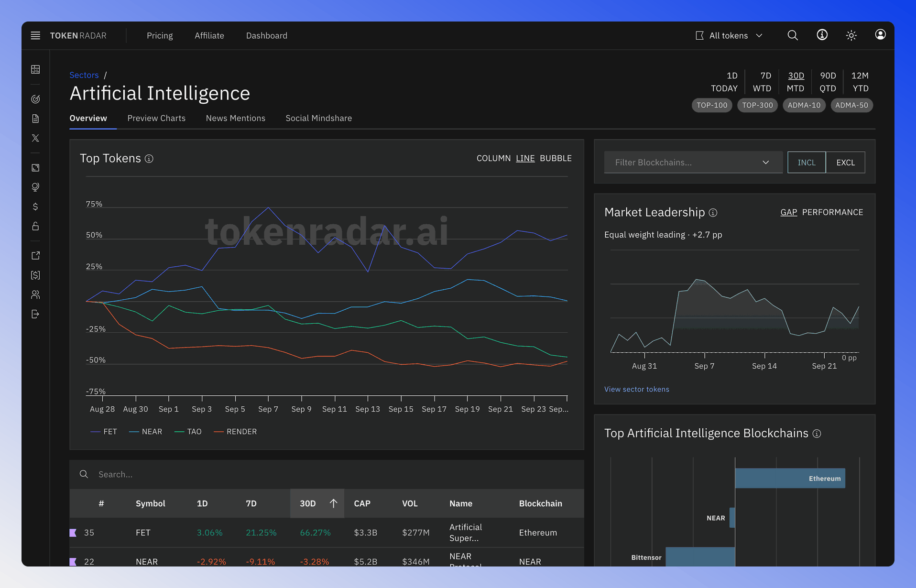Open search with the magnifier icon in header

pos(793,35)
